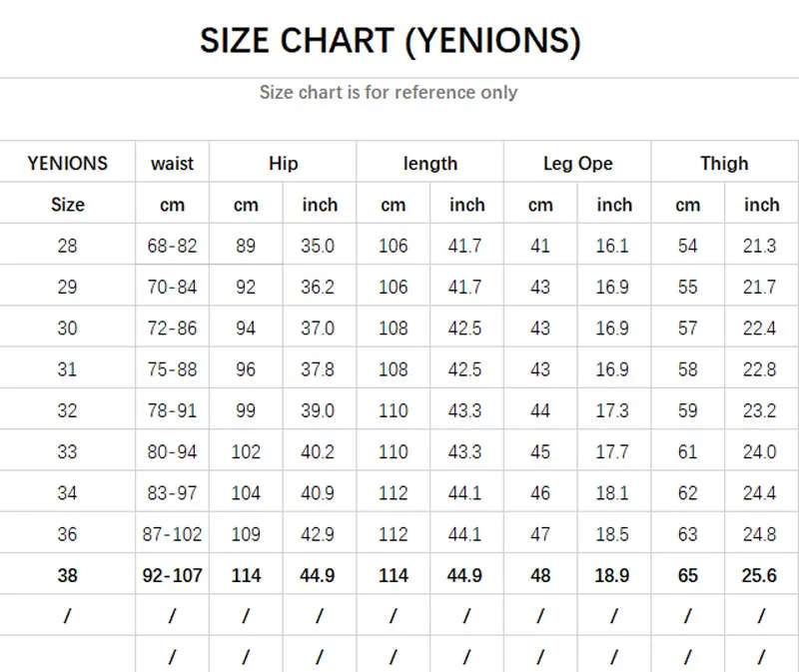Select the waist column header
Image resolution: width=799 pixels, height=672 pixels.
click(172, 164)
